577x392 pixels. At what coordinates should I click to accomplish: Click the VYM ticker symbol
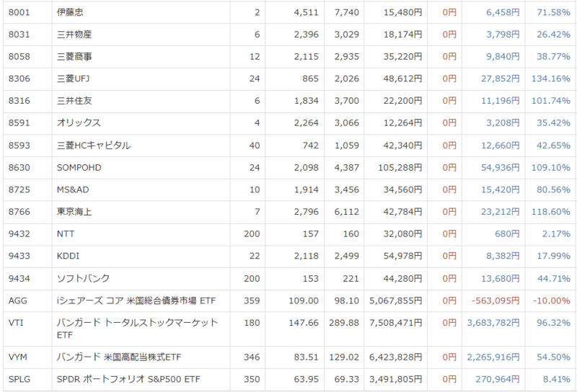17,357
